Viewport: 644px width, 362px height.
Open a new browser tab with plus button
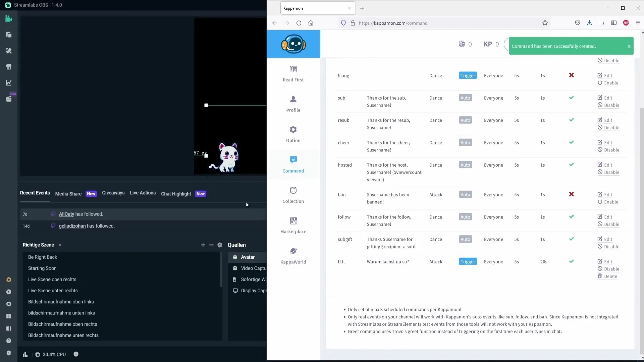click(x=362, y=8)
